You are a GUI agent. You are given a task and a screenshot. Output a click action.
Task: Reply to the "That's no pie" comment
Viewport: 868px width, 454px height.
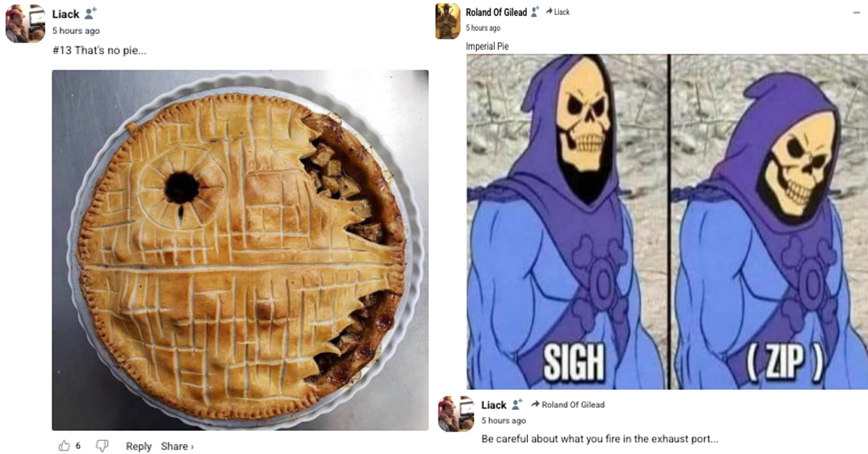click(139, 446)
